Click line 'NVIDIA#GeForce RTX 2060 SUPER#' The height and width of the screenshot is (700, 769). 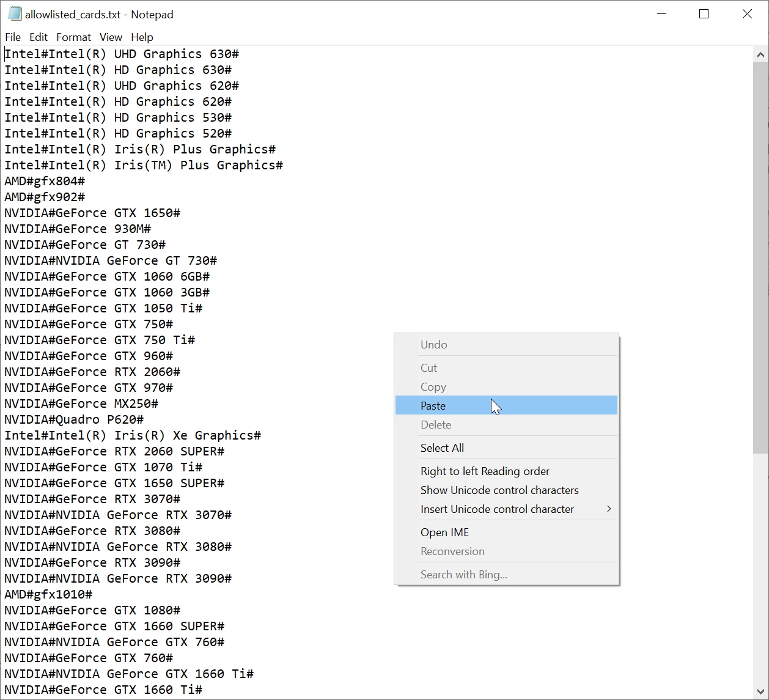click(114, 451)
